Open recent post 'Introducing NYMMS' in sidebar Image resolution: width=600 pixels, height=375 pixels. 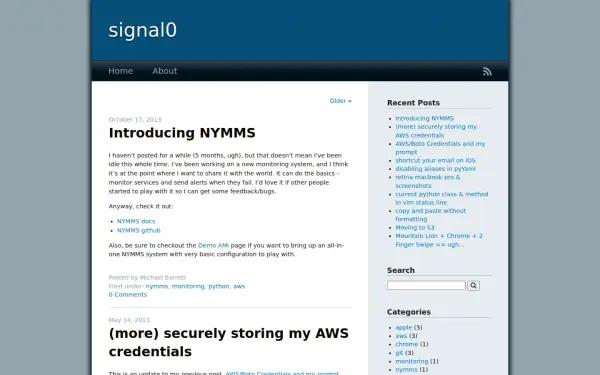coord(424,118)
